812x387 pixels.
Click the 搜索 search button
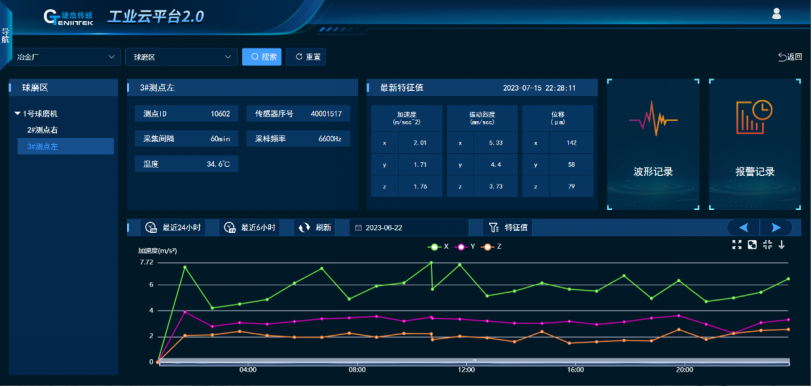[x=262, y=57]
